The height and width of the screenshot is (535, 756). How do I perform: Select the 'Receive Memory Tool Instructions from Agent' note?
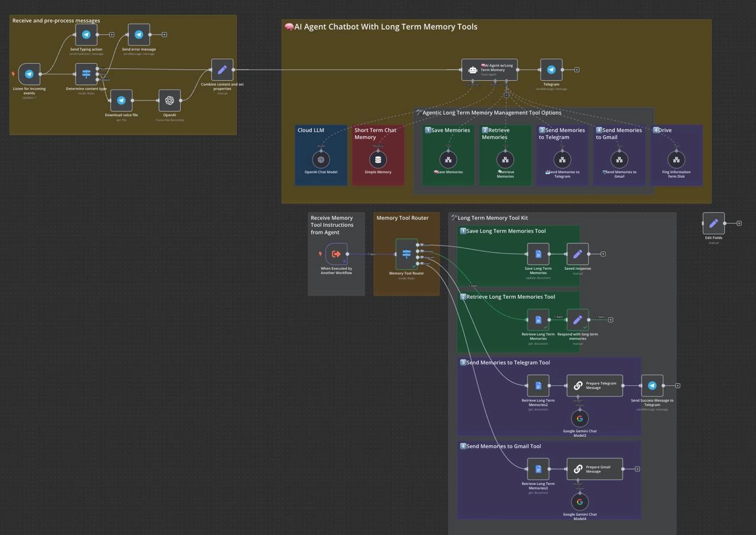tap(332, 225)
